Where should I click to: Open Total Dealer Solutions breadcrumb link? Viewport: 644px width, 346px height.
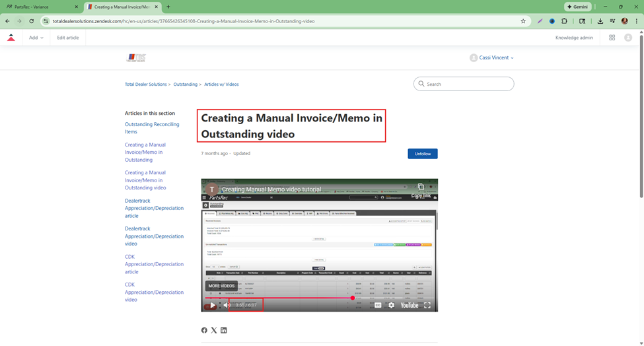(x=146, y=84)
